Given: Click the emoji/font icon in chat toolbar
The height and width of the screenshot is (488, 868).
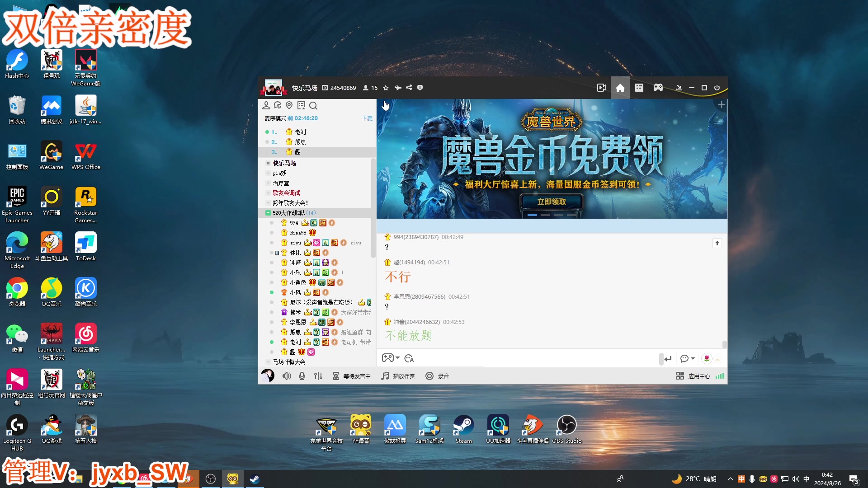Looking at the screenshot, I should pos(409,358).
